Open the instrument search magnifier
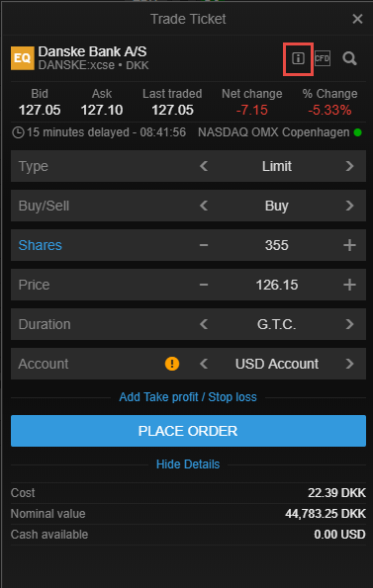 [349, 58]
